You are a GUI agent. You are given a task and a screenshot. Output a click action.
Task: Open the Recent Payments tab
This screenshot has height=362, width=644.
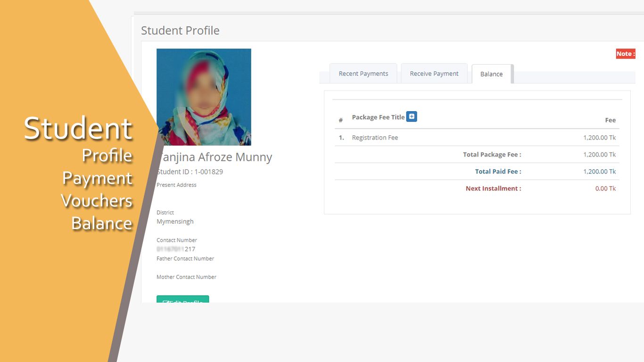[363, 74]
